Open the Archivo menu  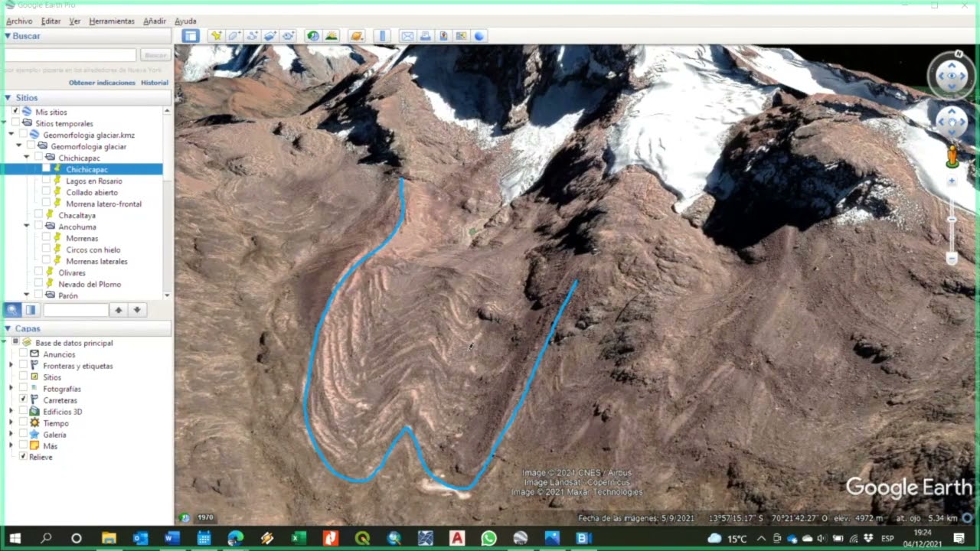click(19, 21)
